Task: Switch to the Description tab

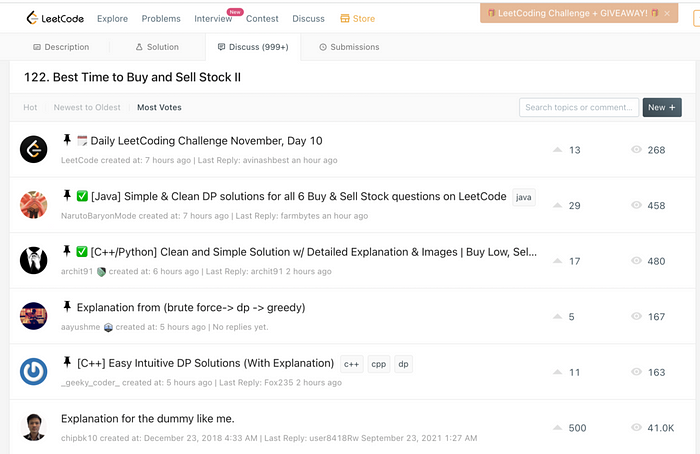Action: coord(61,47)
